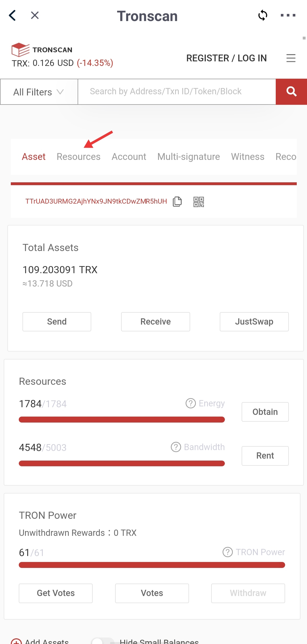This screenshot has height=644, width=307.
Task: Open the three-dots more options menu
Action: (288, 15)
